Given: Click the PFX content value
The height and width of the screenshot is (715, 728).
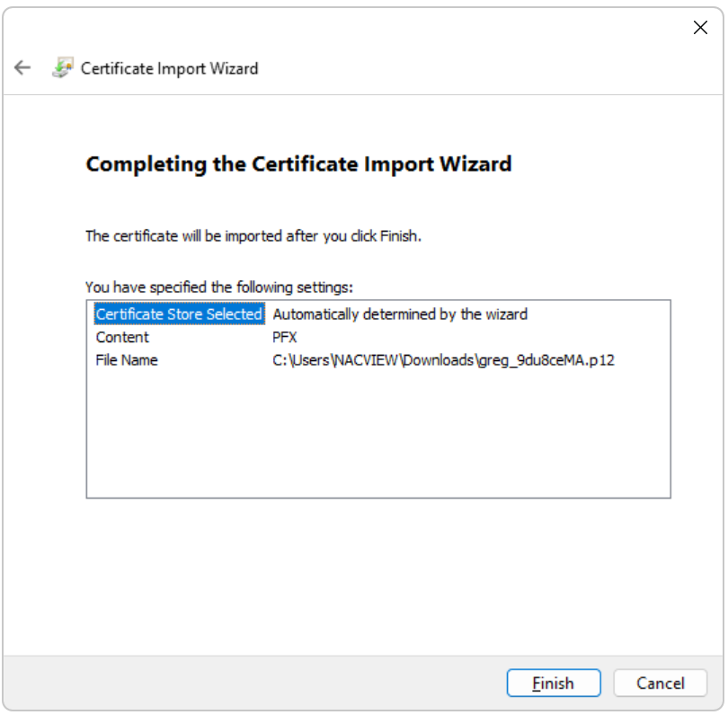Looking at the screenshot, I should (285, 338).
